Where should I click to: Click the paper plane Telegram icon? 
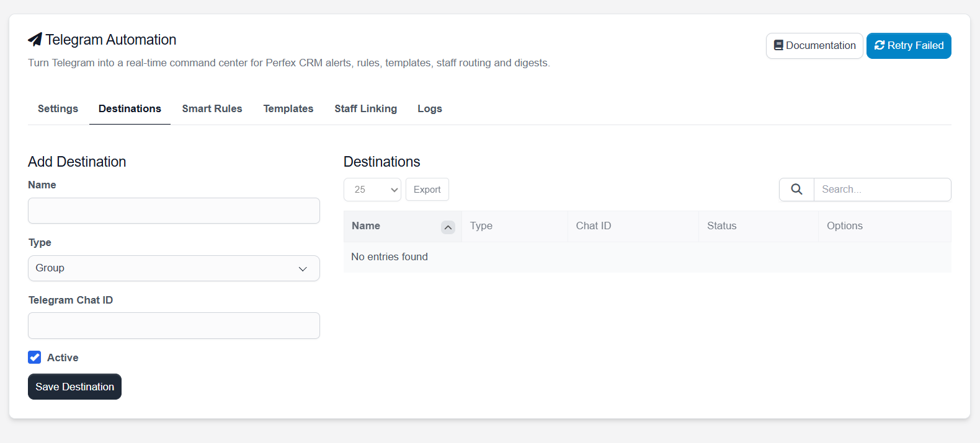coord(35,40)
